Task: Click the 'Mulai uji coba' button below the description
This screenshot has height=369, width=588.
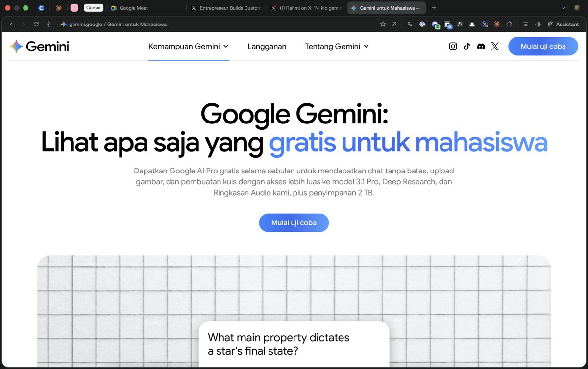Action: tap(294, 222)
